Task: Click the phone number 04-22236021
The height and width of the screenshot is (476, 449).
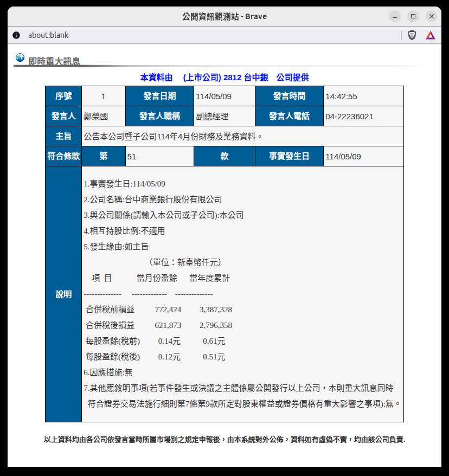Action: pos(349,117)
